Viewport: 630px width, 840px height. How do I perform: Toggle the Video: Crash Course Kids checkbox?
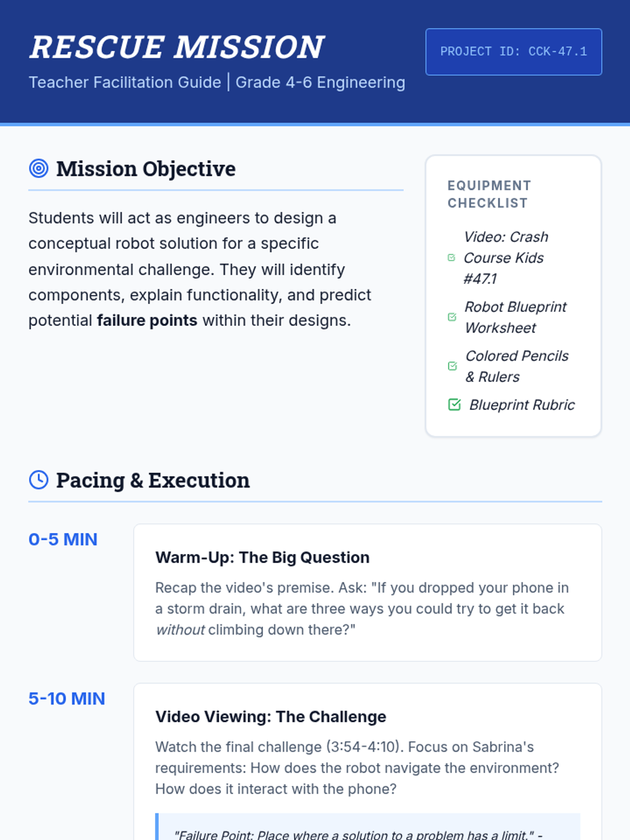coord(451,258)
